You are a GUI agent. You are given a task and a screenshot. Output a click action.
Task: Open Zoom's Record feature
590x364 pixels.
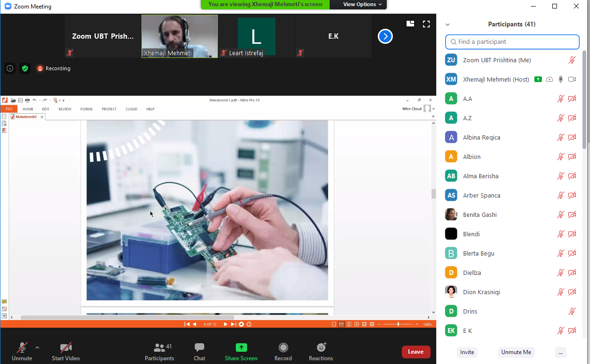[x=283, y=349]
